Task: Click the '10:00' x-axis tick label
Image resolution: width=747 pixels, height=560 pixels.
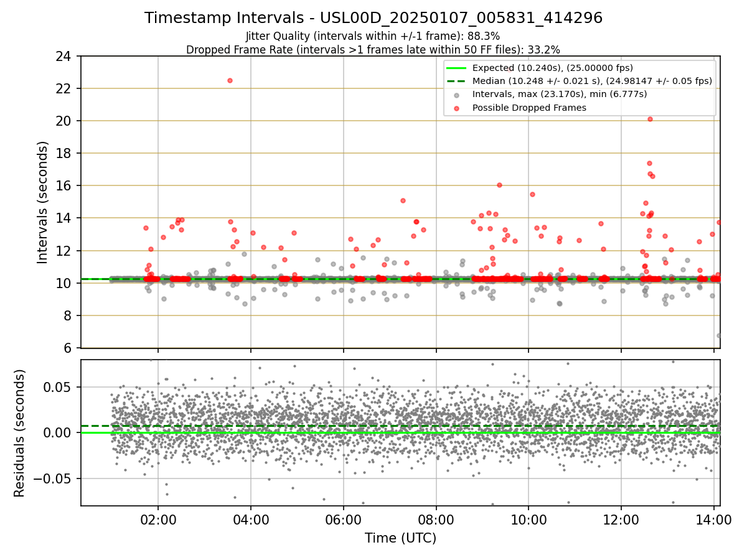Action: [529, 520]
